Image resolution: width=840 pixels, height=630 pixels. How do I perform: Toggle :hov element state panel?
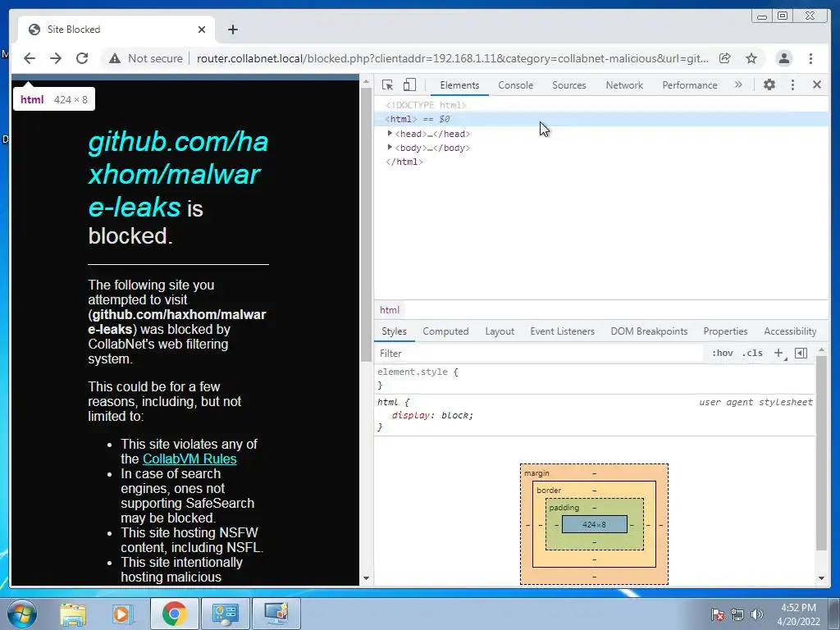click(x=722, y=353)
